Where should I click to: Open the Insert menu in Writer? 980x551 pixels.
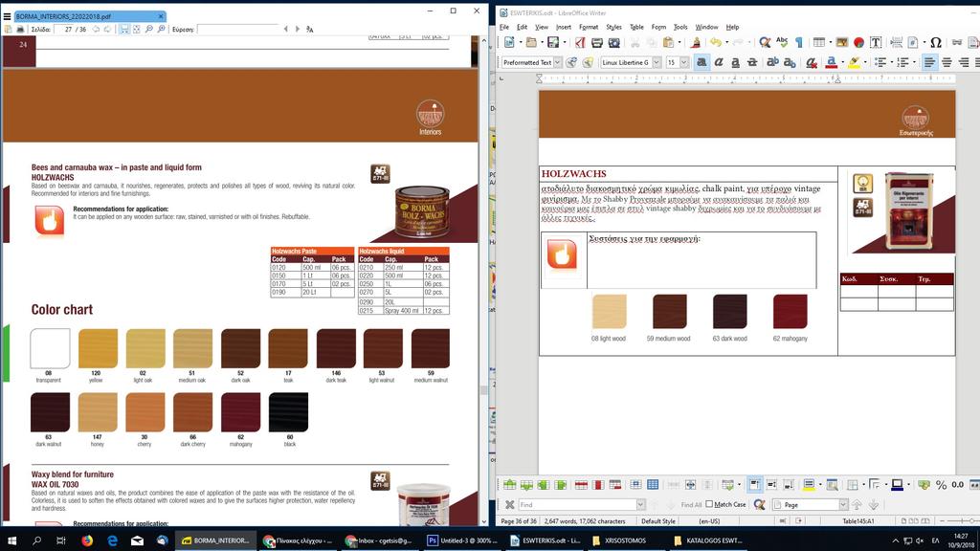(x=563, y=27)
